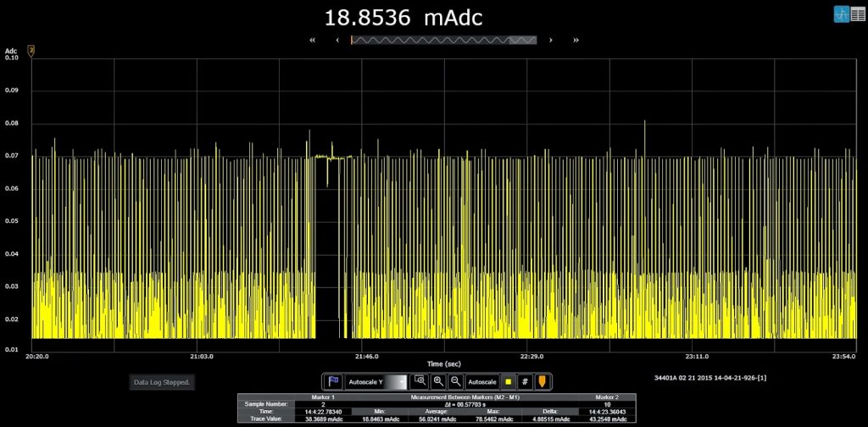
Task: Toggle the yellow trace square
Action: point(508,382)
